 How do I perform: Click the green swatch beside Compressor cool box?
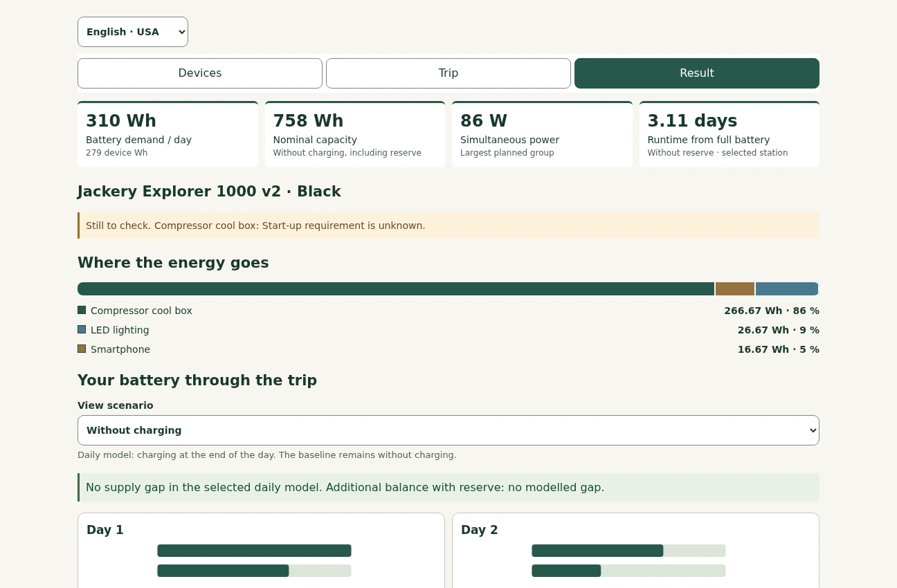pos(82,310)
